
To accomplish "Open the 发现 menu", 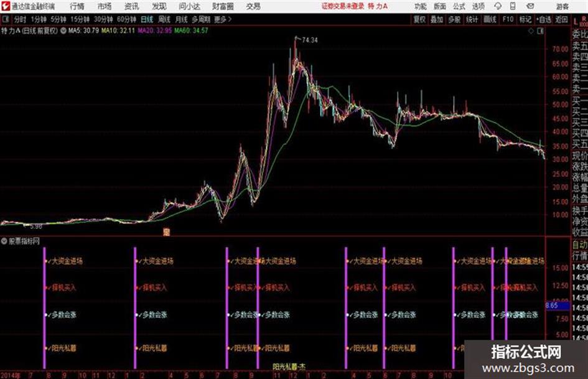I will click(159, 6).
